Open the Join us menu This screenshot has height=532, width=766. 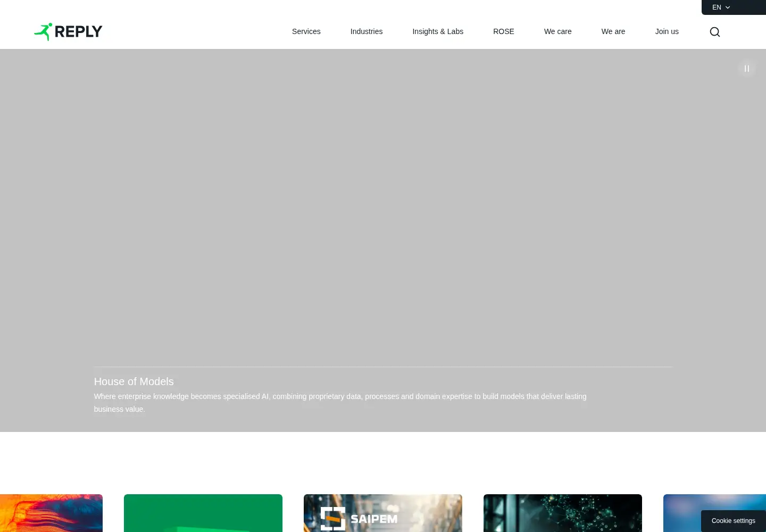click(667, 31)
